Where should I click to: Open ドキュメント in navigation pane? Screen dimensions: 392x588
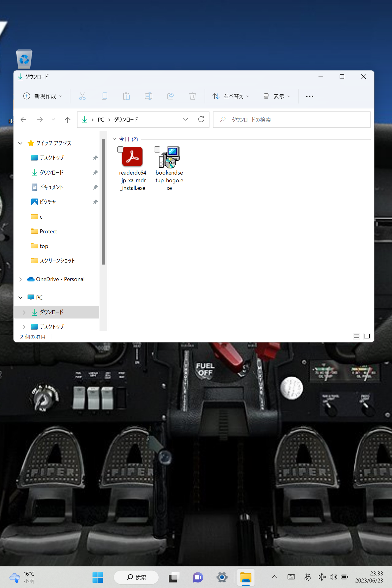pyautogui.click(x=51, y=187)
